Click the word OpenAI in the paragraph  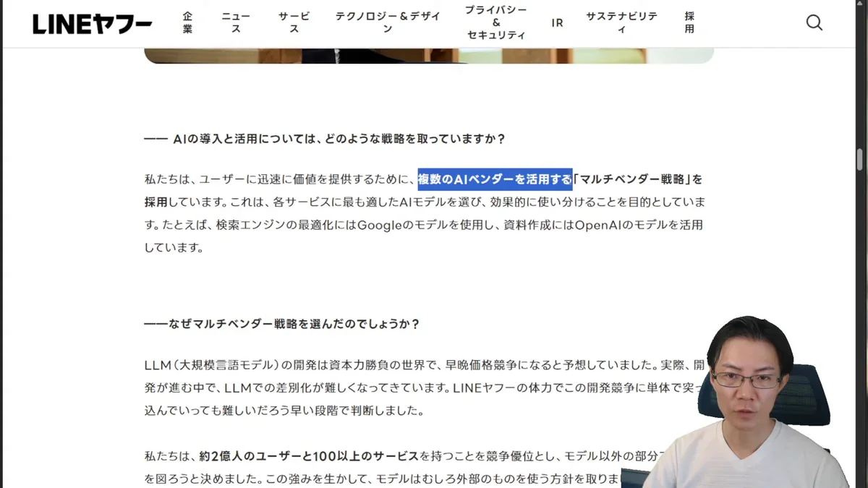599,225
